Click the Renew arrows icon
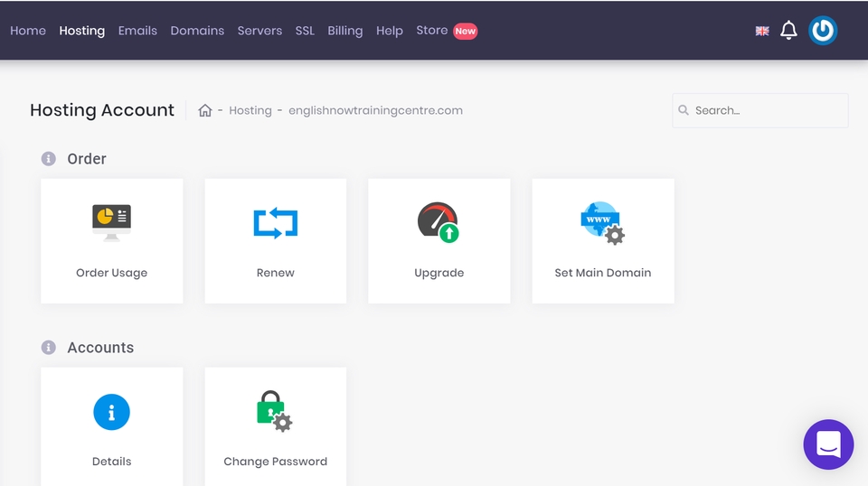868x486 pixels. click(275, 223)
